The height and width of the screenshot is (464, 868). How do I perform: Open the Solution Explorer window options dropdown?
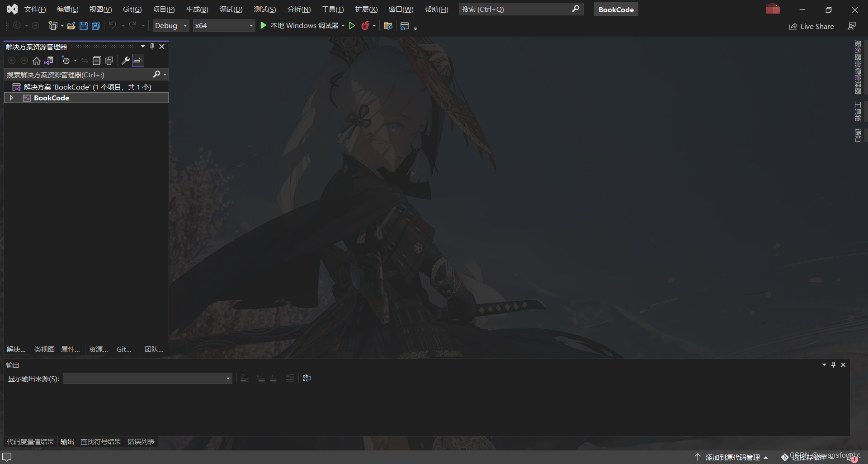pyautogui.click(x=143, y=47)
